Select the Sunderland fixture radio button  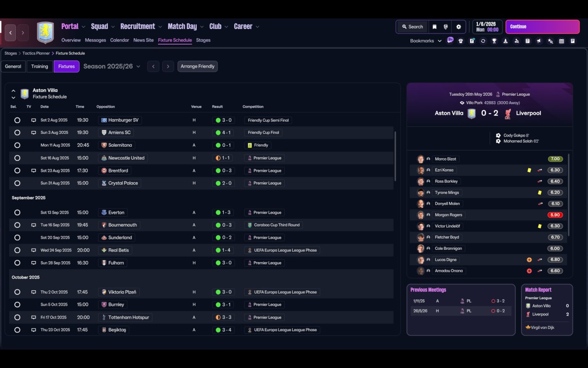coord(17,238)
